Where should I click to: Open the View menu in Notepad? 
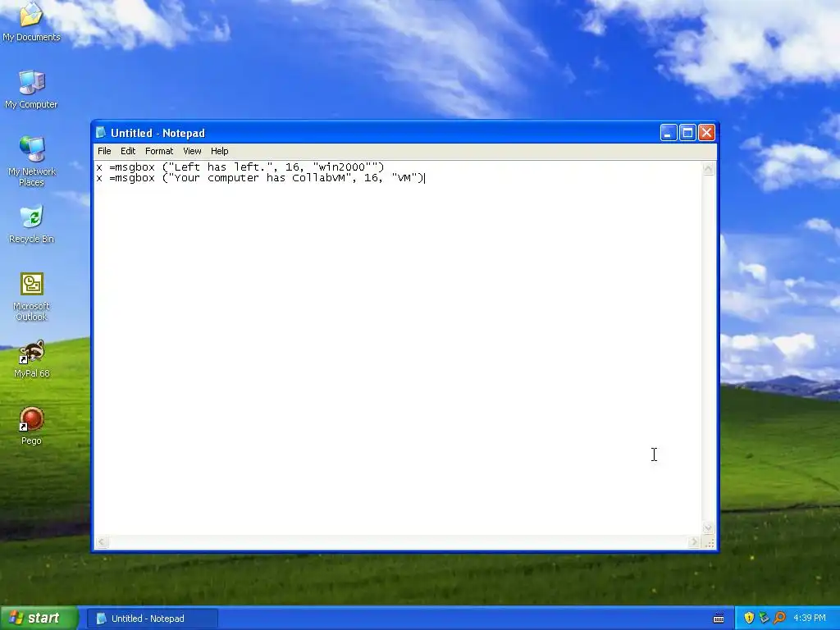point(192,151)
